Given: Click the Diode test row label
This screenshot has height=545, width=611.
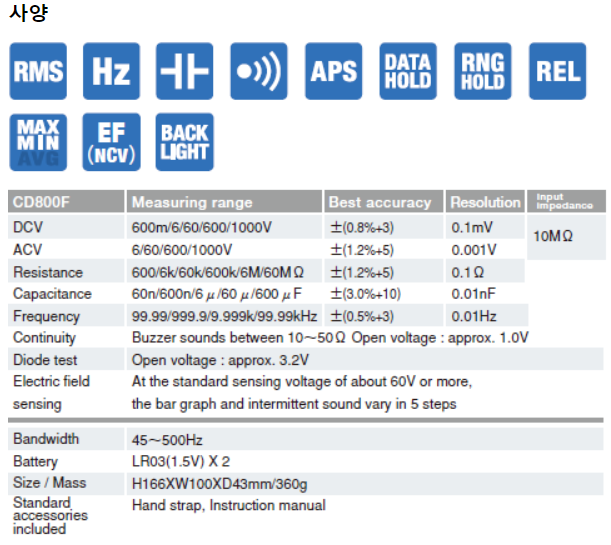Looking at the screenshot, I should (45, 360).
